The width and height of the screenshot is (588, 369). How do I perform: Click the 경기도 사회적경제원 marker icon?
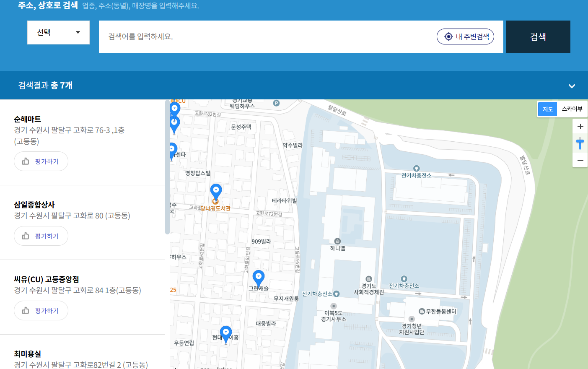point(369,279)
